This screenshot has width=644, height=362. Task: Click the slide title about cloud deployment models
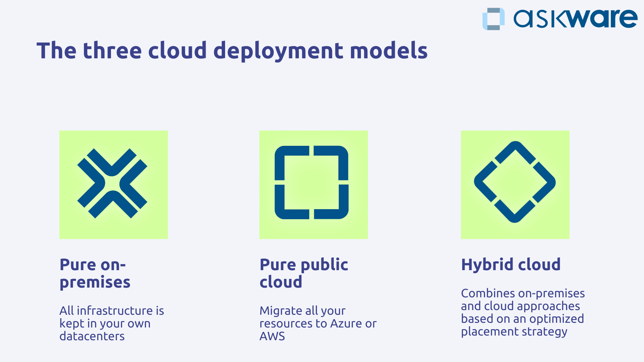click(233, 50)
